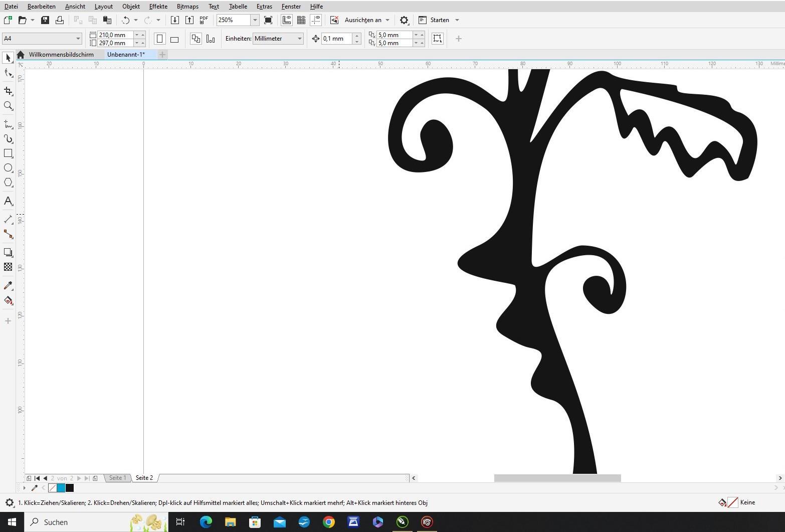Toggle rulers display

[287, 20]
